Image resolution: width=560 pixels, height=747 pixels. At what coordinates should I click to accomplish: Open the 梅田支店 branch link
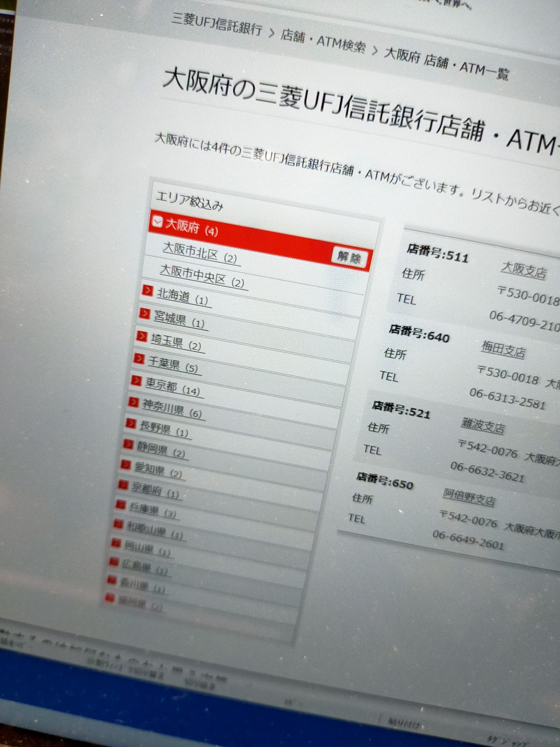(503, 349)
